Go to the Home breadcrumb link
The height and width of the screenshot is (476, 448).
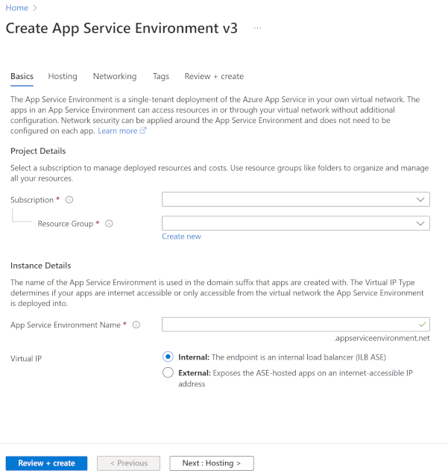17,8
